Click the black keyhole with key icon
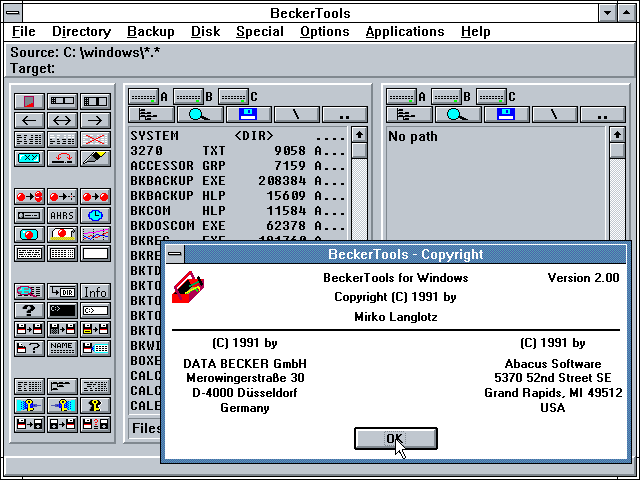The width and height of the screenshot is (640, 480). pyautogui.click(x=95, y=406)
